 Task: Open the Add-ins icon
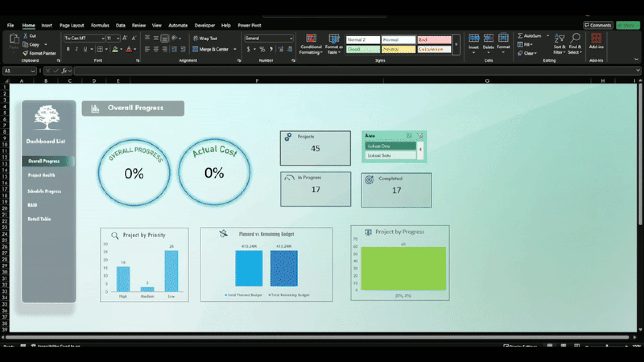[596, 38]
